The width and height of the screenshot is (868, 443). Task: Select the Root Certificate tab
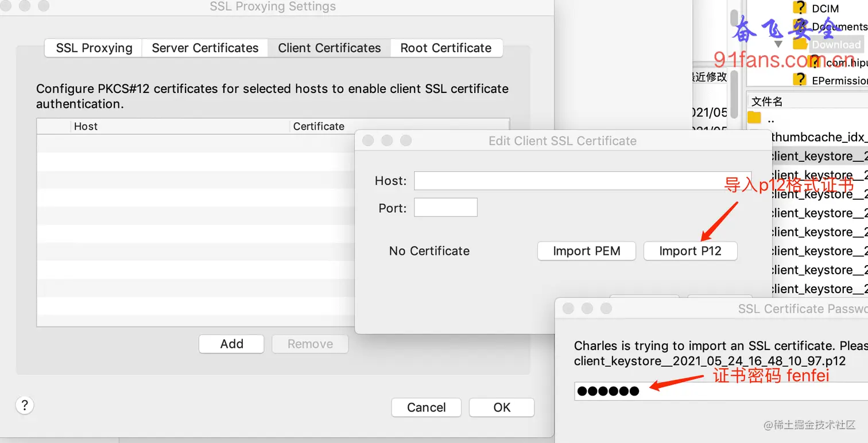(x=446, y=48)
